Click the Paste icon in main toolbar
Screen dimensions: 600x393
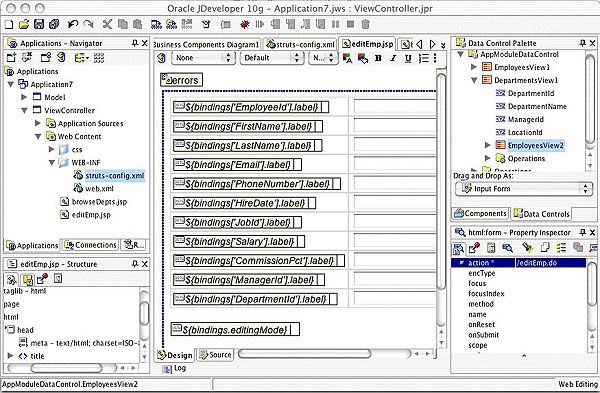[137, 24]
